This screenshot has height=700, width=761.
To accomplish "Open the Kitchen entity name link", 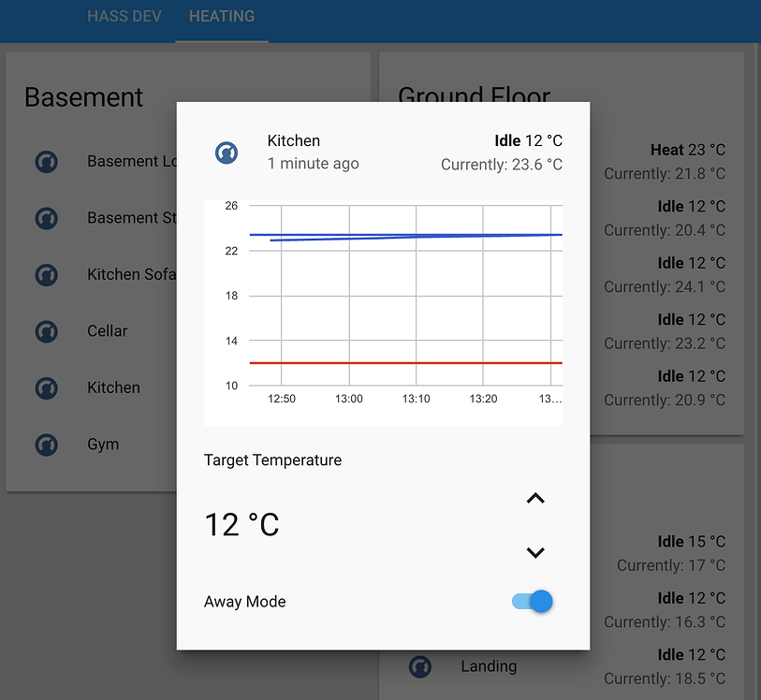I will click(x=293, y=140).
